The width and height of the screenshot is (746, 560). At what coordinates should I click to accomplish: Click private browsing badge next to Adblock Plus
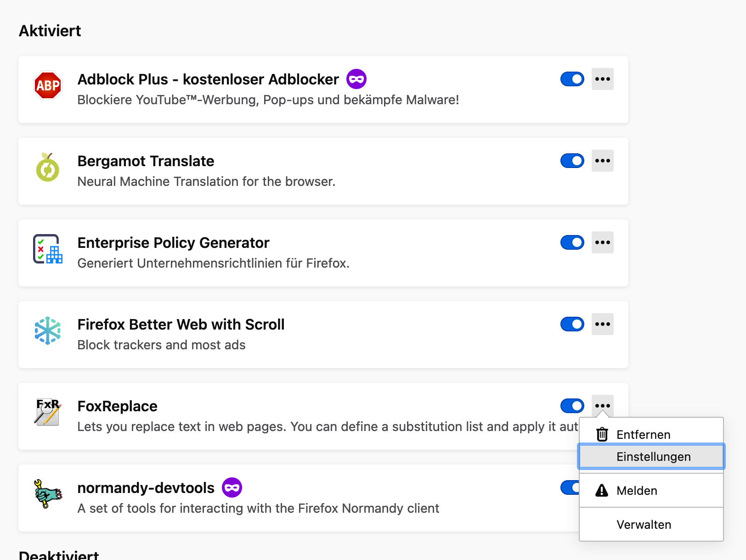[356, 79]
